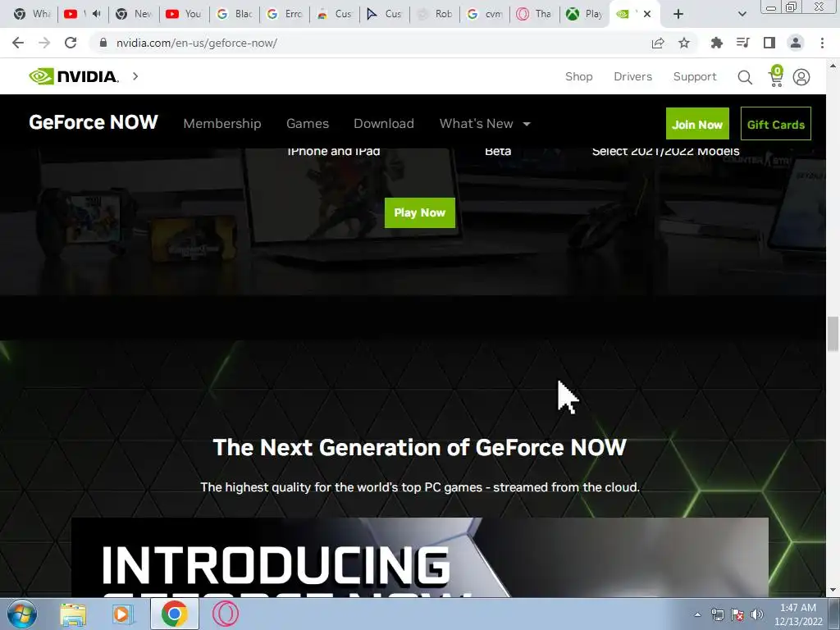
Task: Click the GeForce NOW title link
Action: pyautogui.click(x=94, y=123)
